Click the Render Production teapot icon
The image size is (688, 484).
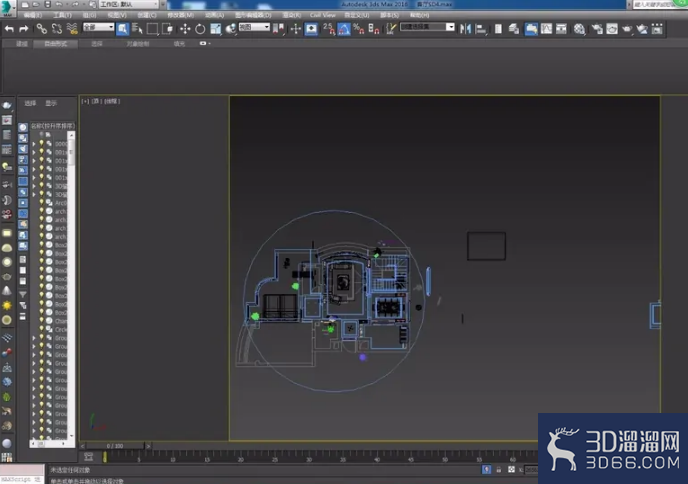pyautogui.click(x=627, y=29)
